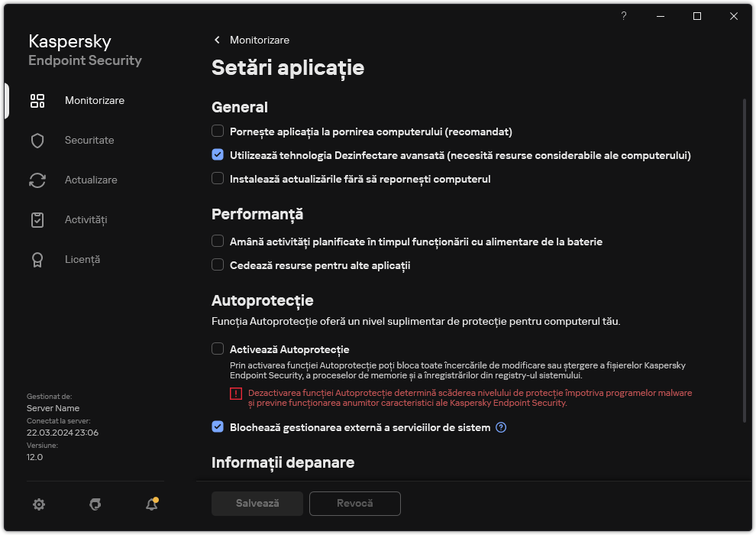This screenshot has height=535, width=756.
Task: Cancel changes with the Revocă button
Action: click(354, 504)
